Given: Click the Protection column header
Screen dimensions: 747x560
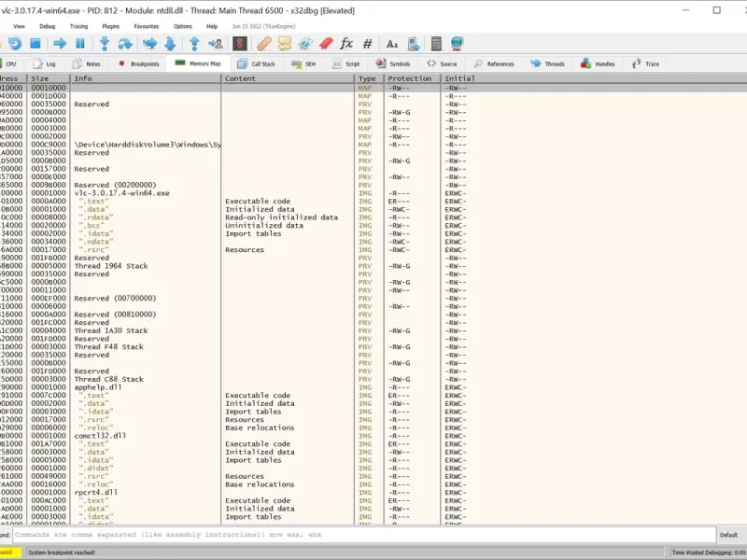Looking at the screenshot, I should tap(410, 78).
